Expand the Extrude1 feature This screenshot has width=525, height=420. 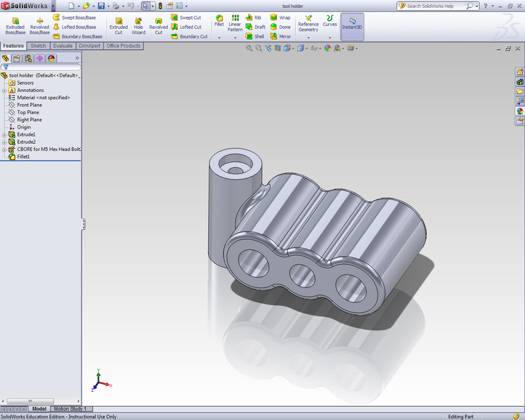(5, 134)
